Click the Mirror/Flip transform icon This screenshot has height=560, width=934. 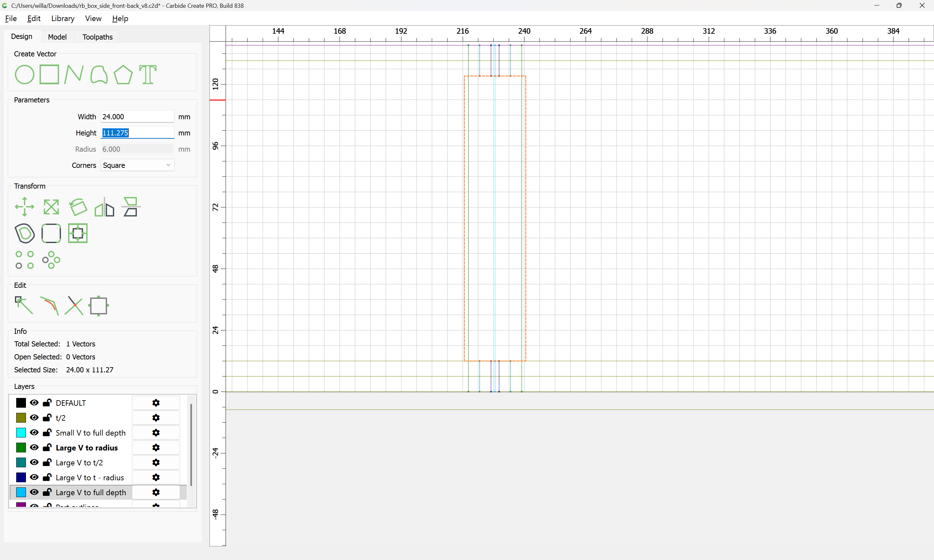(x=104, y=207)
